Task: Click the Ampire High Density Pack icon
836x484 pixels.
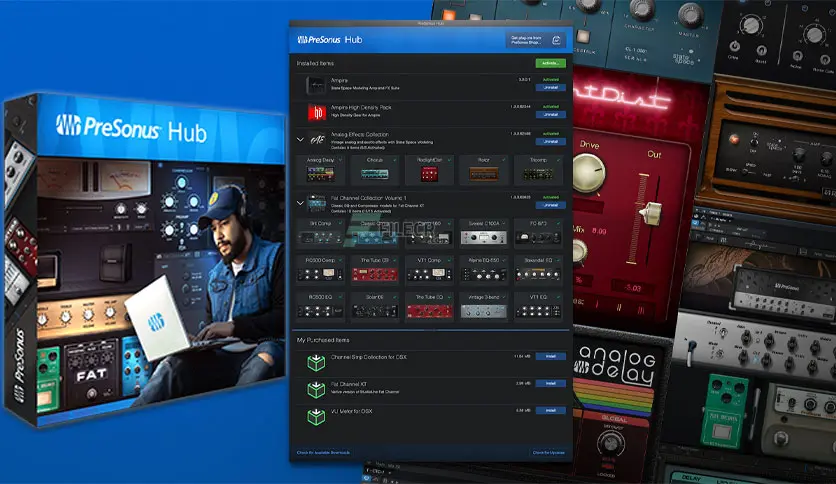Action: (316, 112)
